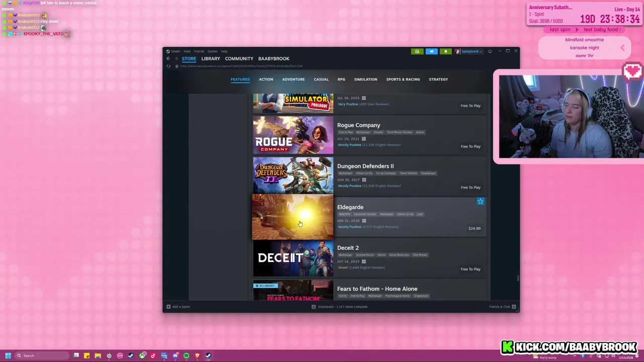Open Spotify from the taskbar
Screen dimensions: 644x362
(186, 355)
